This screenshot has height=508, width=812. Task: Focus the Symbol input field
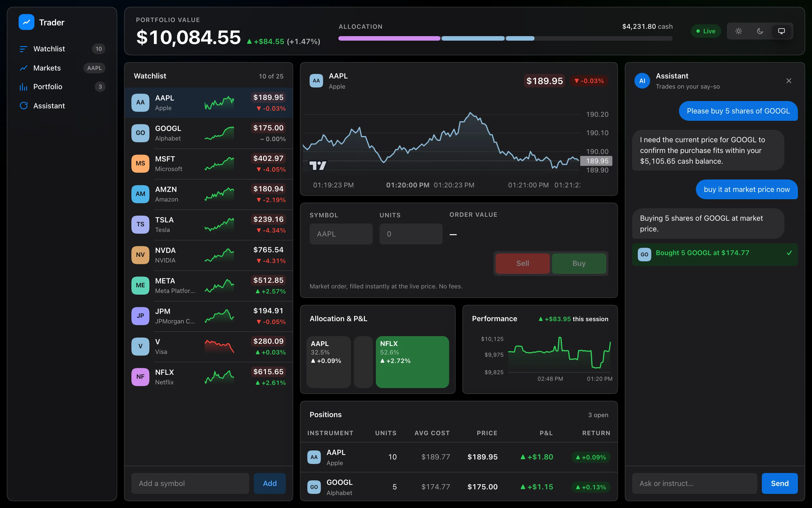pos(341,234)
